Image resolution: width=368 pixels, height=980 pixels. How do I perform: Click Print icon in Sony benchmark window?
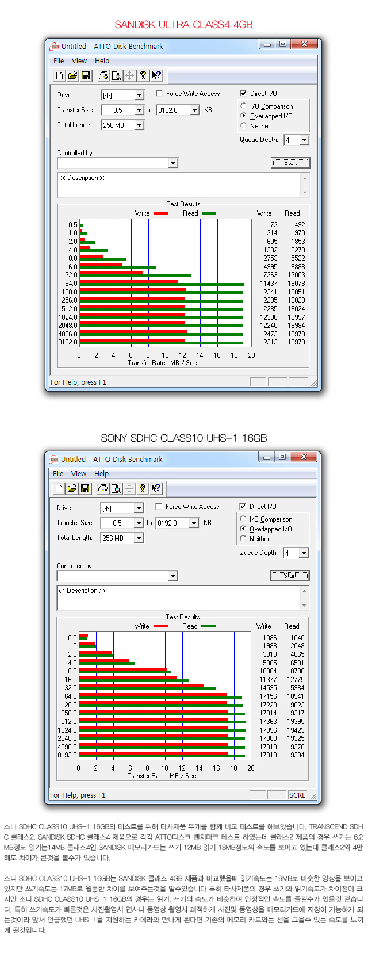(x=103, y=488)
